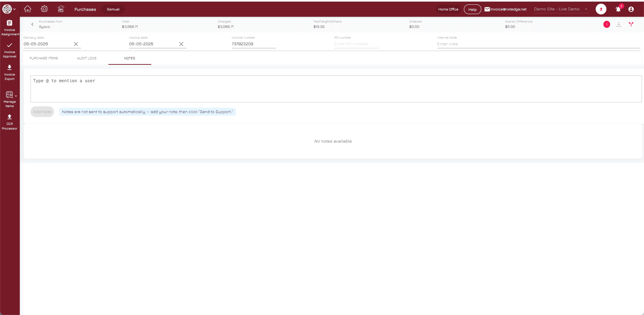The width and height of the screenshot is (644, 315).
Task: Open the Help button
Action: [x=472, y=9]
